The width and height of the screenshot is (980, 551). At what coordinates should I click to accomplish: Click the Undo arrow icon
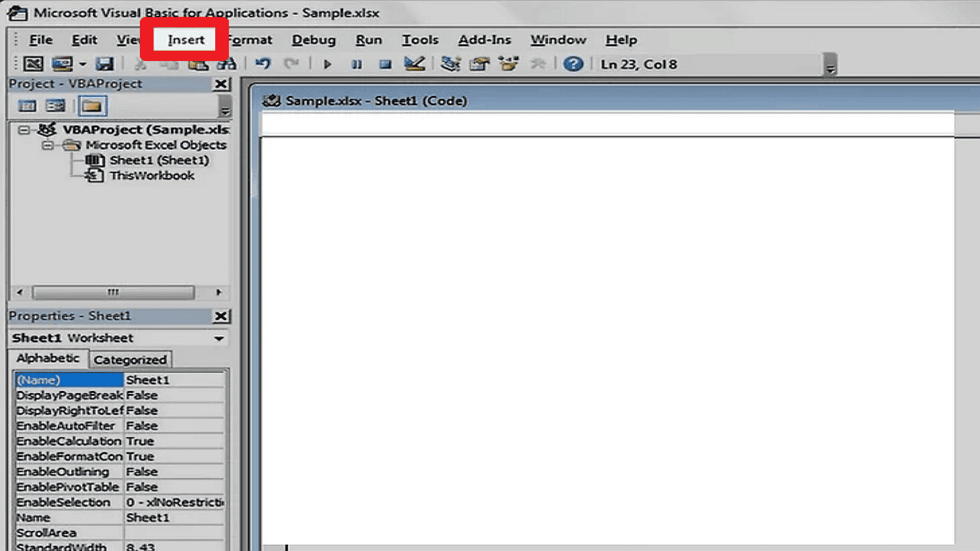click(263, 64)
